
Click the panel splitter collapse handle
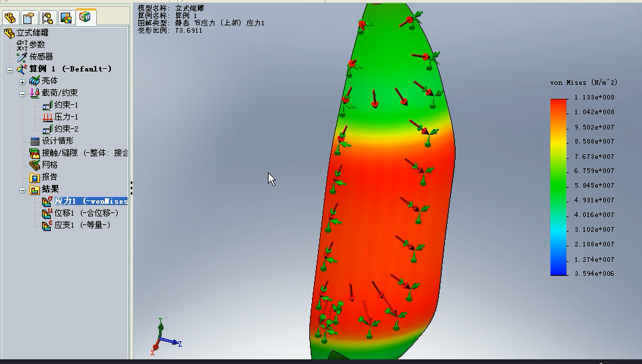pos(131,188)
